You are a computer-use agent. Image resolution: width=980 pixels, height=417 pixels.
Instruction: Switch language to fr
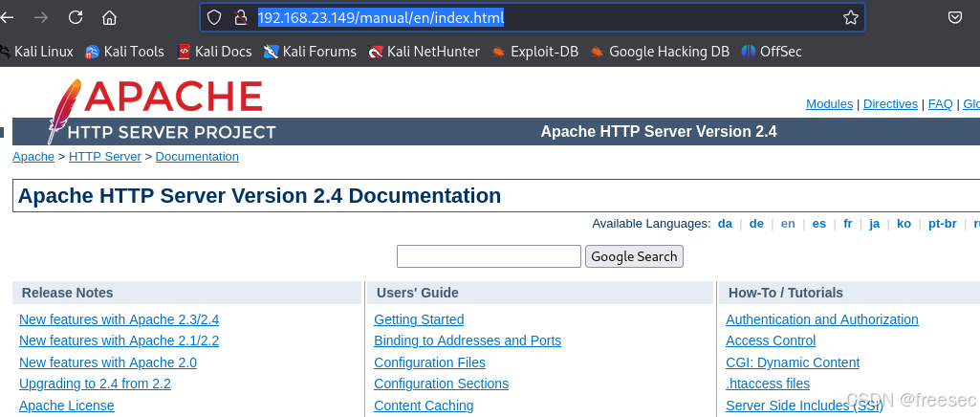click(x=847, y=223)
